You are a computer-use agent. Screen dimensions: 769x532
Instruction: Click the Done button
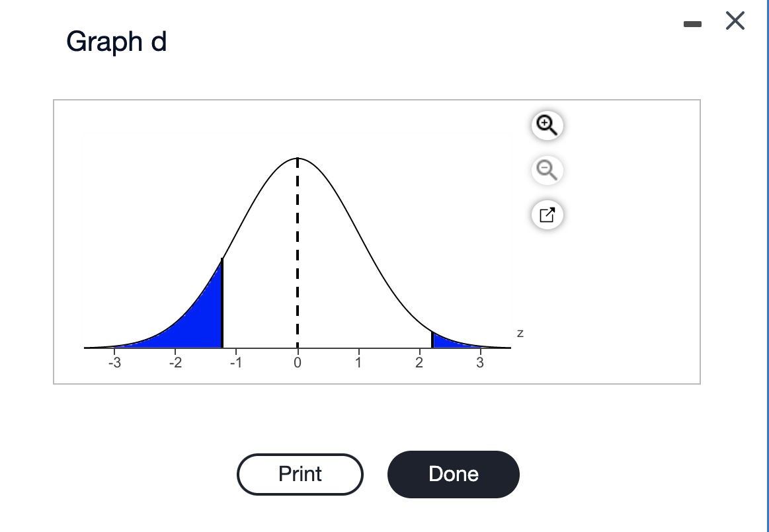453,474
